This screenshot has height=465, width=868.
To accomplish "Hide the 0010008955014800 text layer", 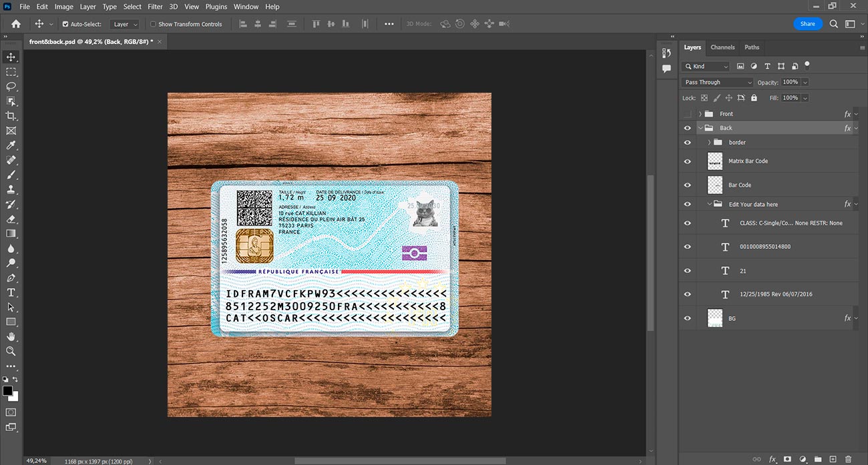I will point(688,247).
